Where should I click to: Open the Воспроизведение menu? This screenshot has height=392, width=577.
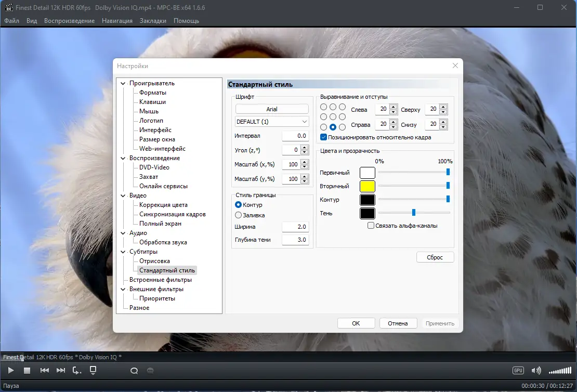click(69, 21)
